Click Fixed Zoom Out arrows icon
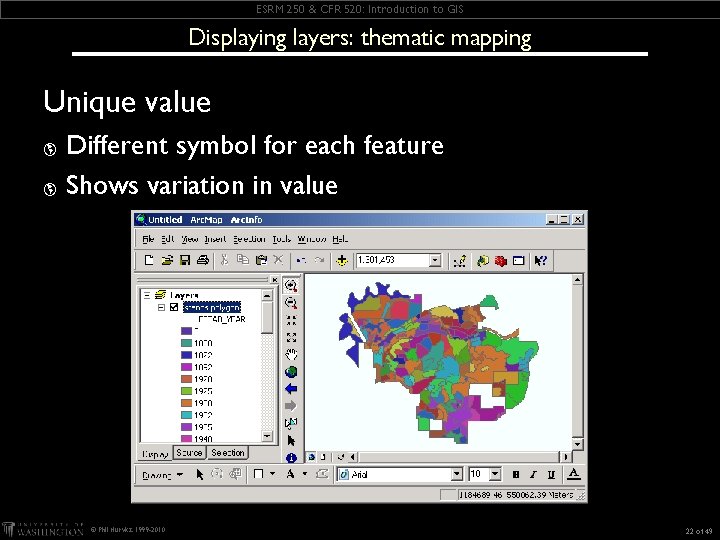Screen dimensions: 720x540 pos(291,338)
